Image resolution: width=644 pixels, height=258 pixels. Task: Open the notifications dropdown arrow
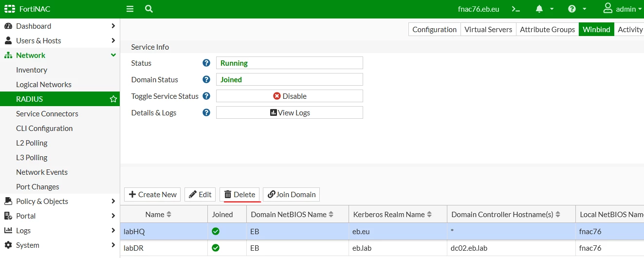pyautogui.click(x=552, y=9)
